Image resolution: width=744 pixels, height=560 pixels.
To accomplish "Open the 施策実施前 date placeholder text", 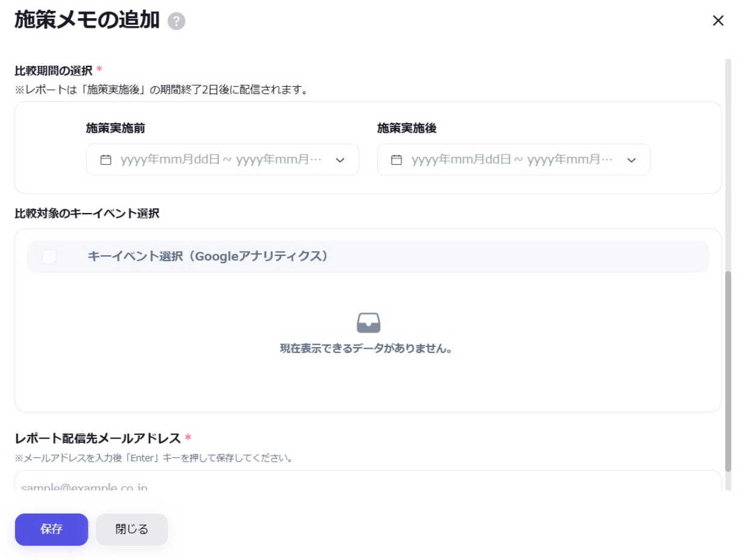I will point(221,160).
